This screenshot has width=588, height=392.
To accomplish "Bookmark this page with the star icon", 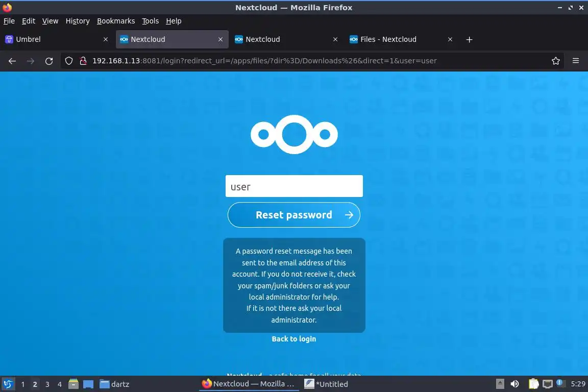I will click(556, 61).
